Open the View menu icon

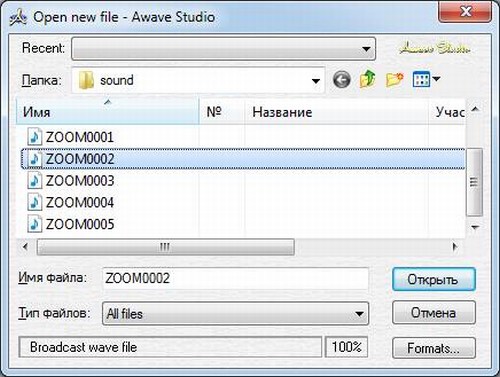[x=426, y=79]
